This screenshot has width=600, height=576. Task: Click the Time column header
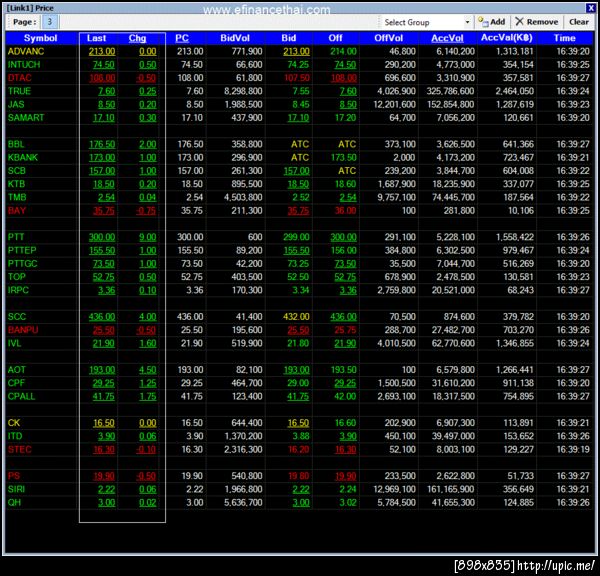564,38
